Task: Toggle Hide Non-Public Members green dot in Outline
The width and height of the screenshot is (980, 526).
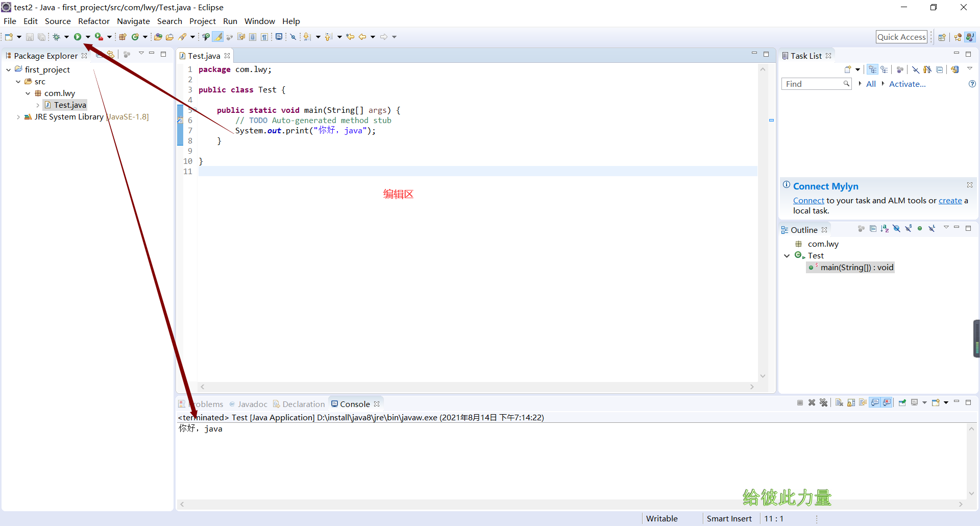Action: pyautogui.click(x=920, y=229)
